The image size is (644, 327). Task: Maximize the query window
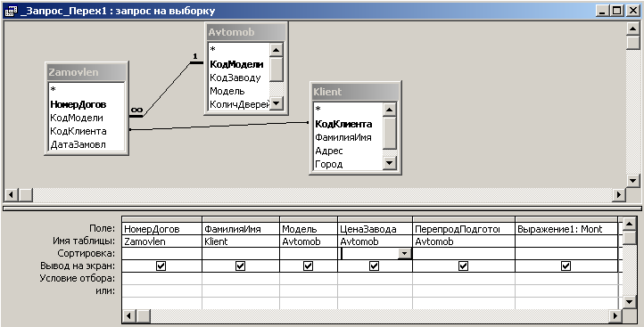click(617, 11)
